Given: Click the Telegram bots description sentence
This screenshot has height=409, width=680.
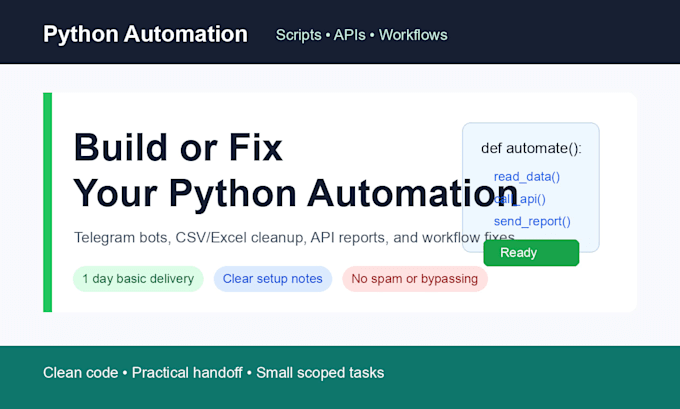Looking at the screenshot, I should click(294, 237).
